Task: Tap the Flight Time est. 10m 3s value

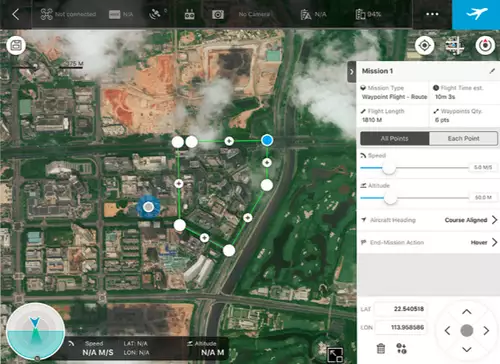Action: 445,97
